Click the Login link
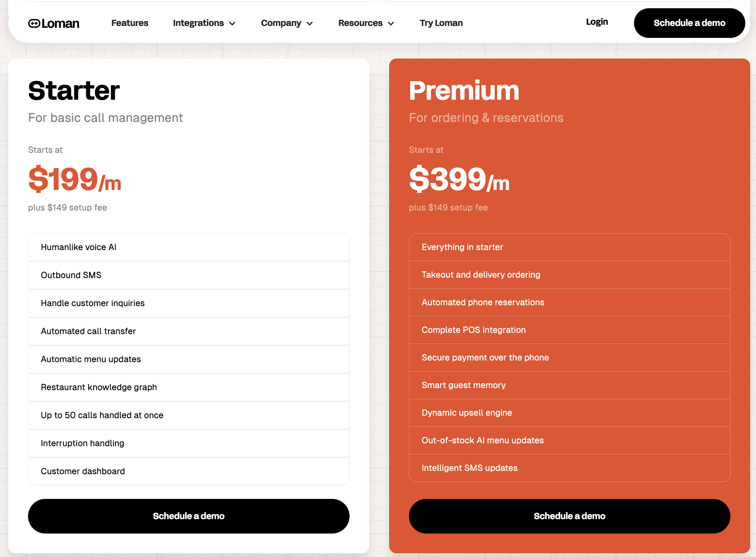Image resolution: width=756 pixels, height=557 pixels. (596, 22)
